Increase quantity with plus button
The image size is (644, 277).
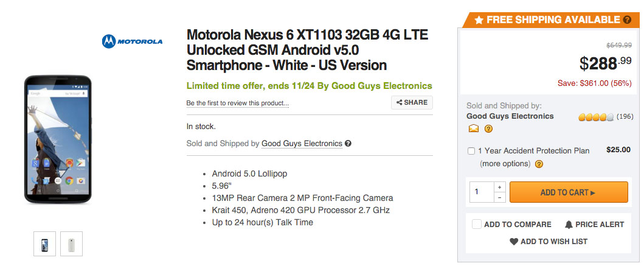tap(499, 187)
